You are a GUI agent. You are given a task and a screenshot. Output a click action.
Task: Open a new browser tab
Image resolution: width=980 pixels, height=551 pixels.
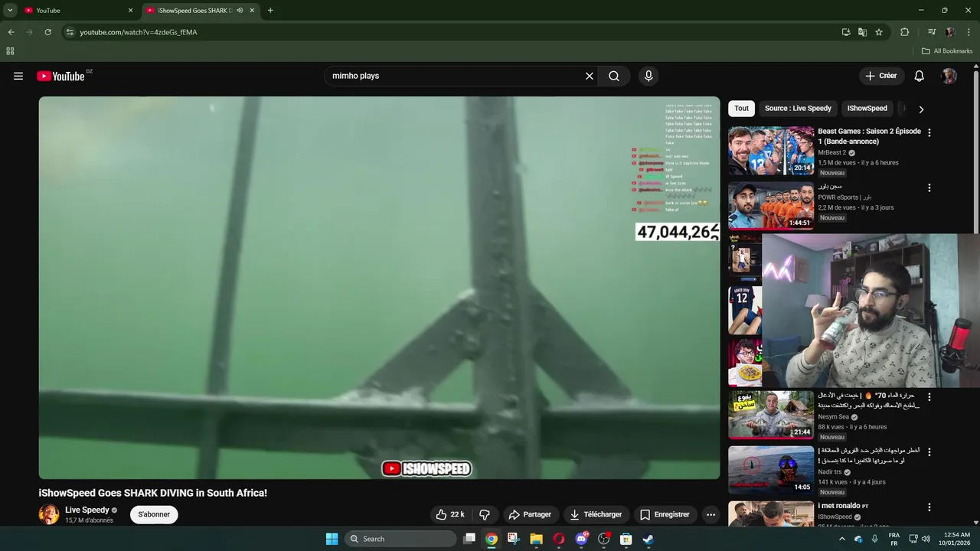coord(270,10)
